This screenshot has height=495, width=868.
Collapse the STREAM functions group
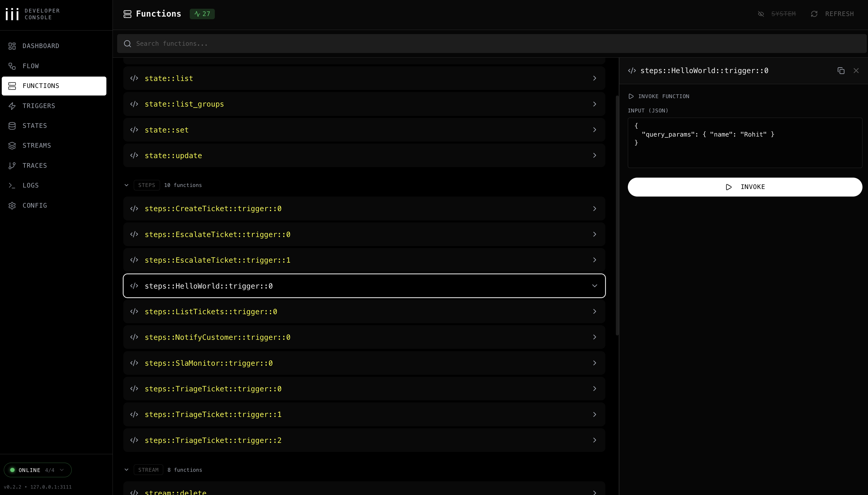pos(126,470)
